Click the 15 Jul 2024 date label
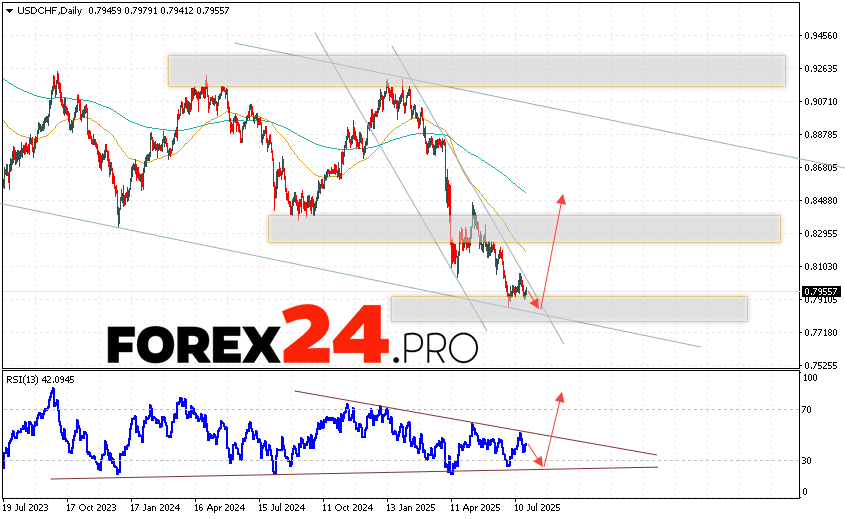Screen dimensions: 845x519 pyautogui.click(x=282, y=507)
